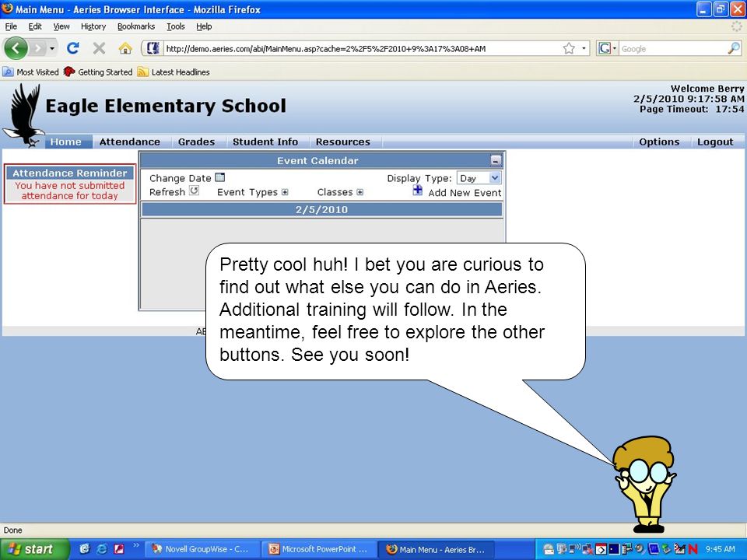
Task: Expand Classes filter
Action: [359, 192]
